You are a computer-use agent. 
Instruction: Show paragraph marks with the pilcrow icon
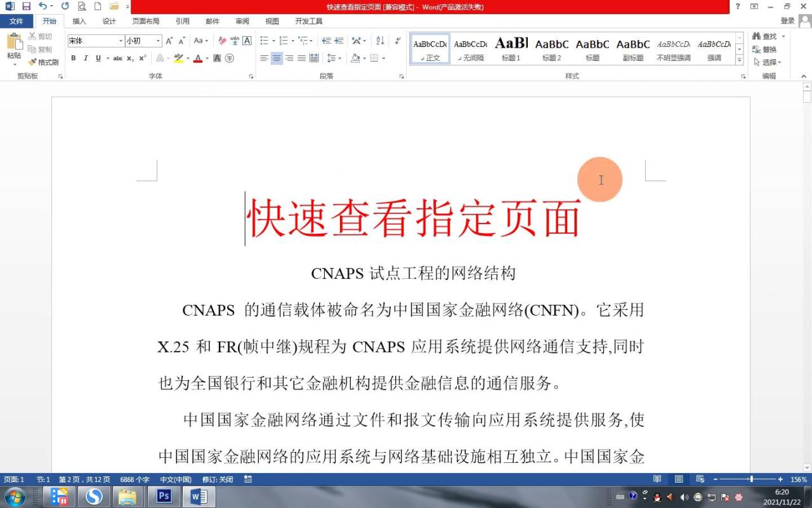397,41
